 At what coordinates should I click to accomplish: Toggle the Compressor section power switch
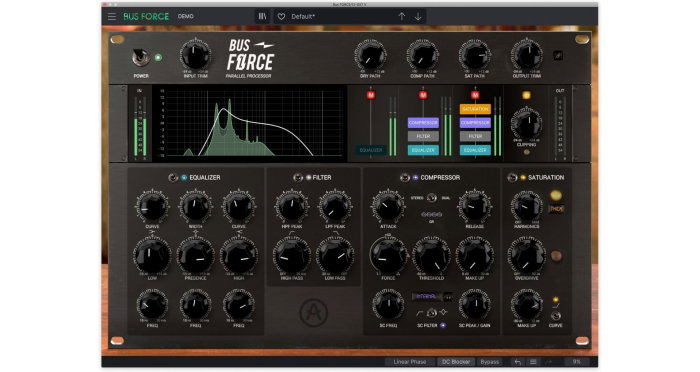[404, 178]
